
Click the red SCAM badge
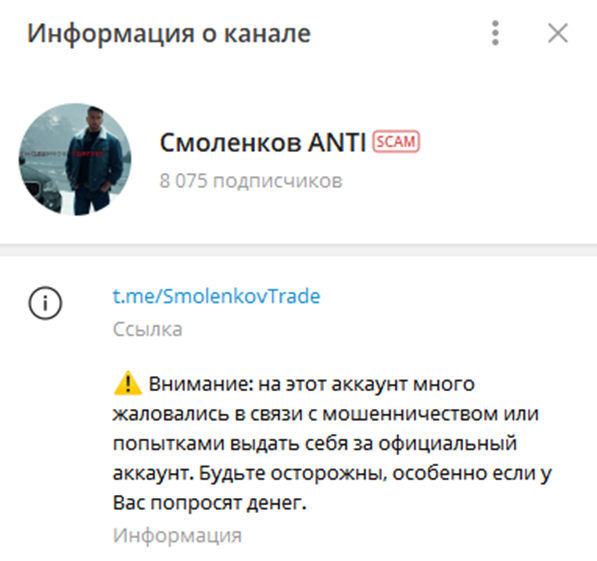[x=396, y=142]
